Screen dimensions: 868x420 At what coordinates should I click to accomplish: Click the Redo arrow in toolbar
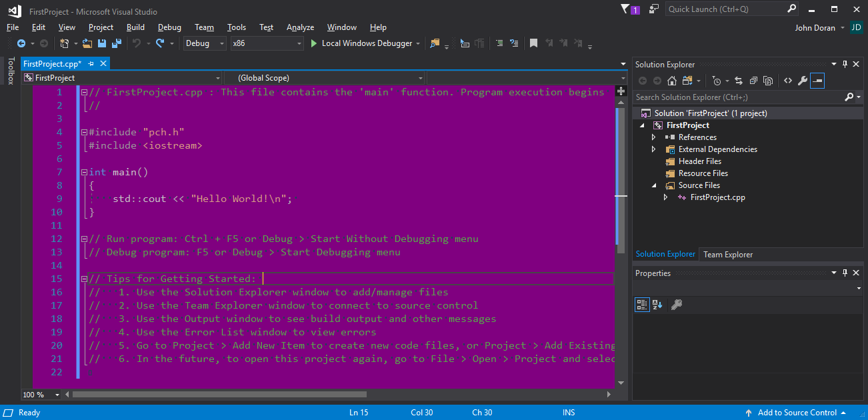click(x=160, y=43)
